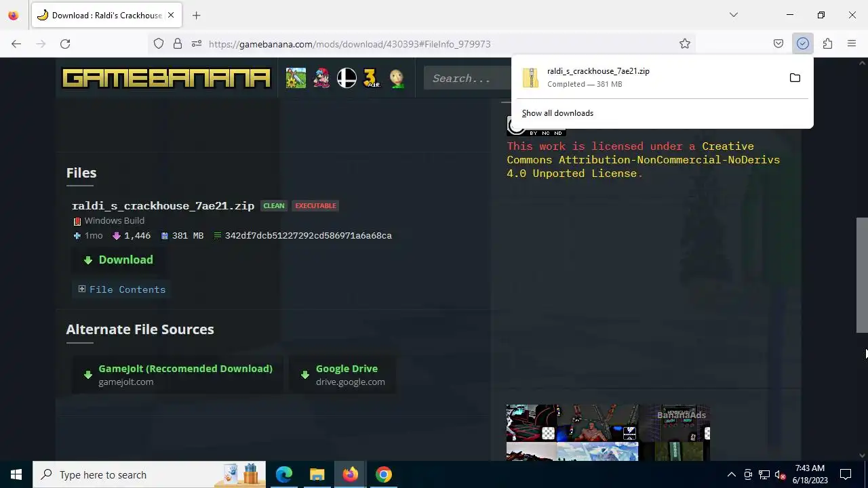Open the notification center icon

click(846, 474)
